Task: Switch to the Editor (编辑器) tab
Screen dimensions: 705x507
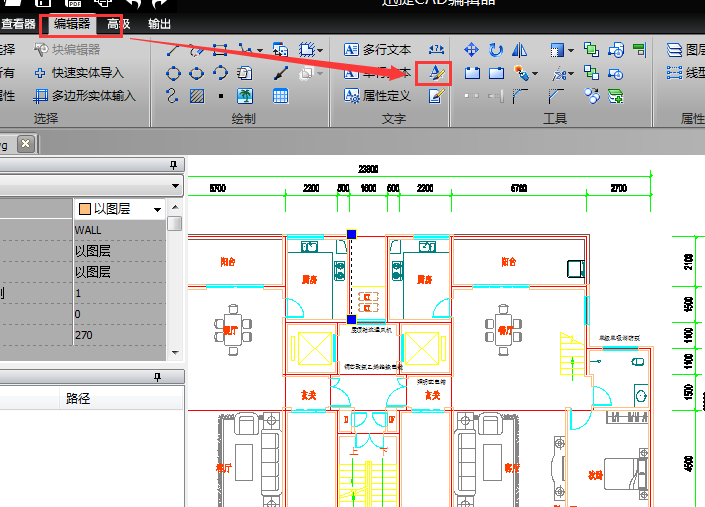Action: (x=72, y=24)
